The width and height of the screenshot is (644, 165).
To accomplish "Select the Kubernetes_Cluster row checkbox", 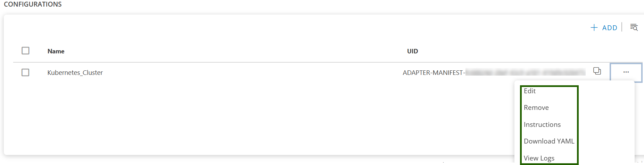I will (x=25, y=72).
